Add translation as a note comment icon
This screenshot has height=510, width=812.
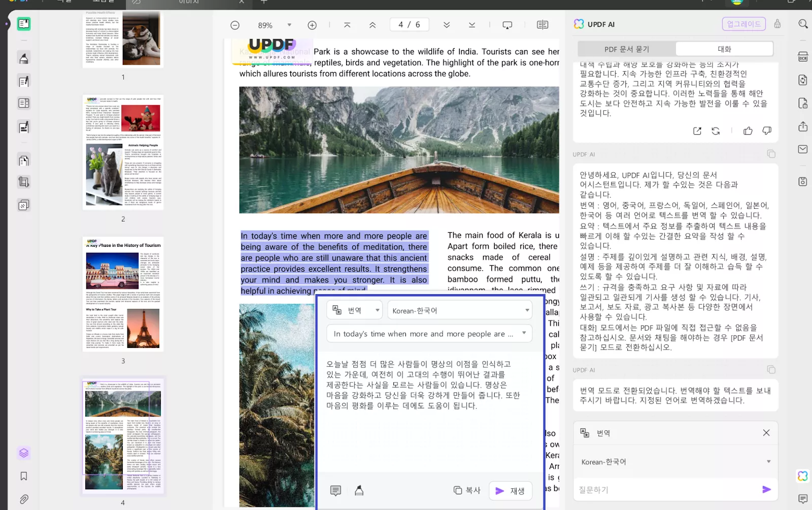point(335,491)
